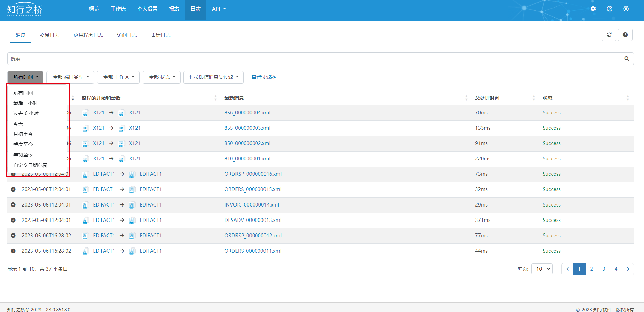644x312 pixels.
Task: Sort by the 状态 column sort arrows
Action: click(628, 98)
